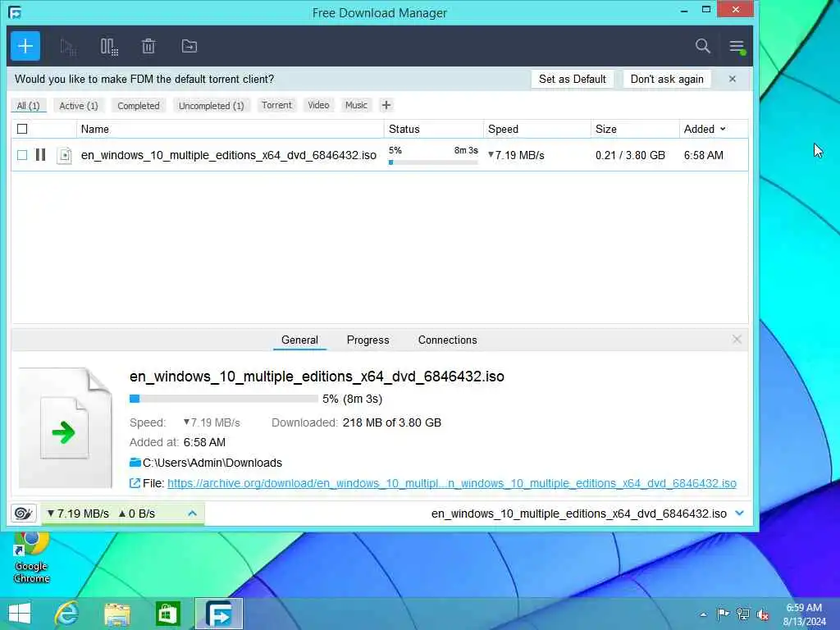
Task: Click the file title in the General panel
Action: tap(317, 377)
